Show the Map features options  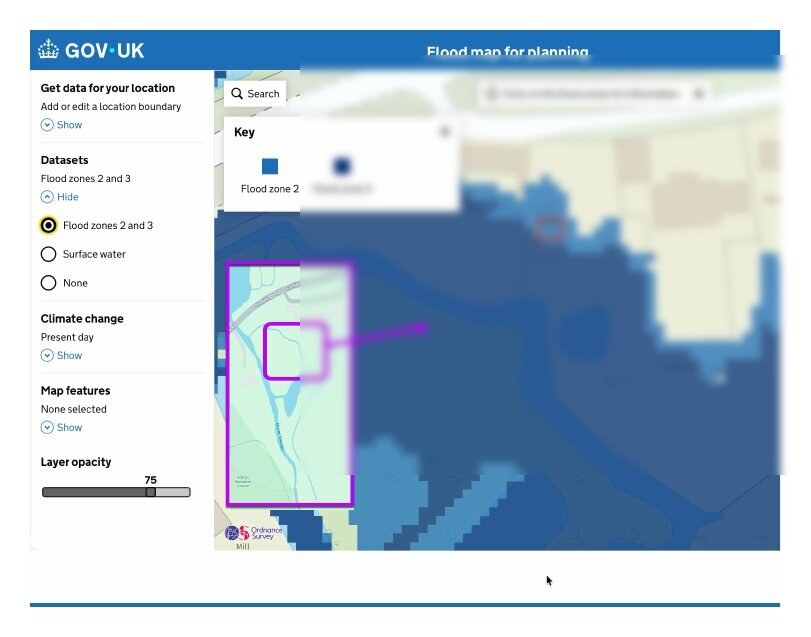pyautogui.click(x=62, y=427)
